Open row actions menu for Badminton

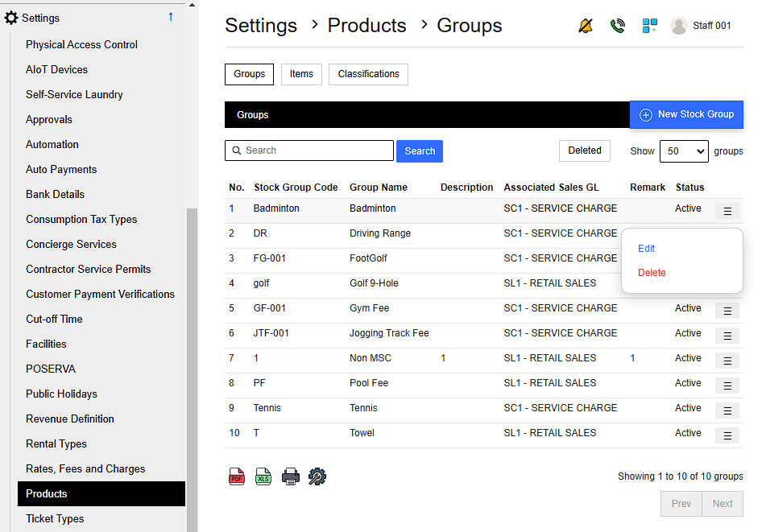point(727,211)
